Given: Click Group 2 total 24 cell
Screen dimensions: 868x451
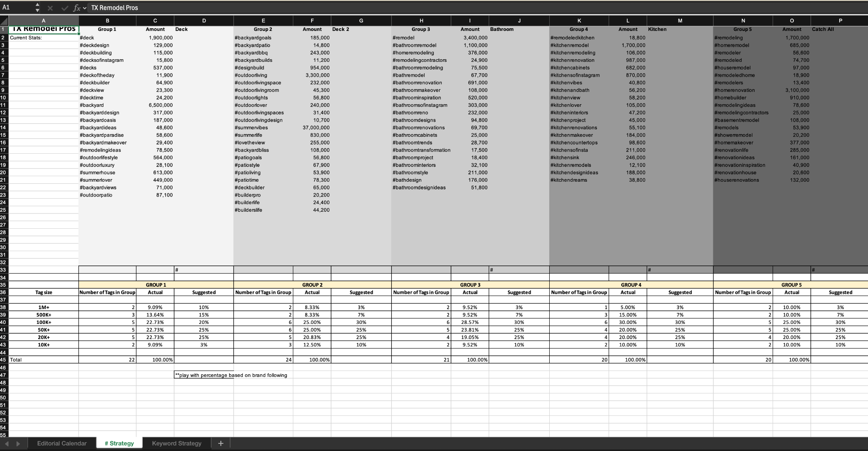Looking at the screenshot, I should point(263,360).
